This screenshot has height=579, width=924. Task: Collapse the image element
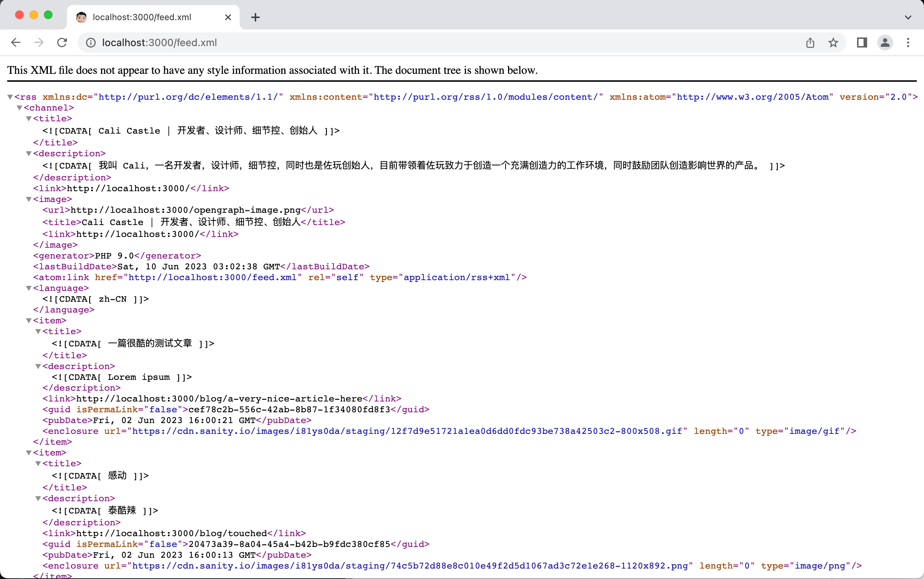pos(29,199)
